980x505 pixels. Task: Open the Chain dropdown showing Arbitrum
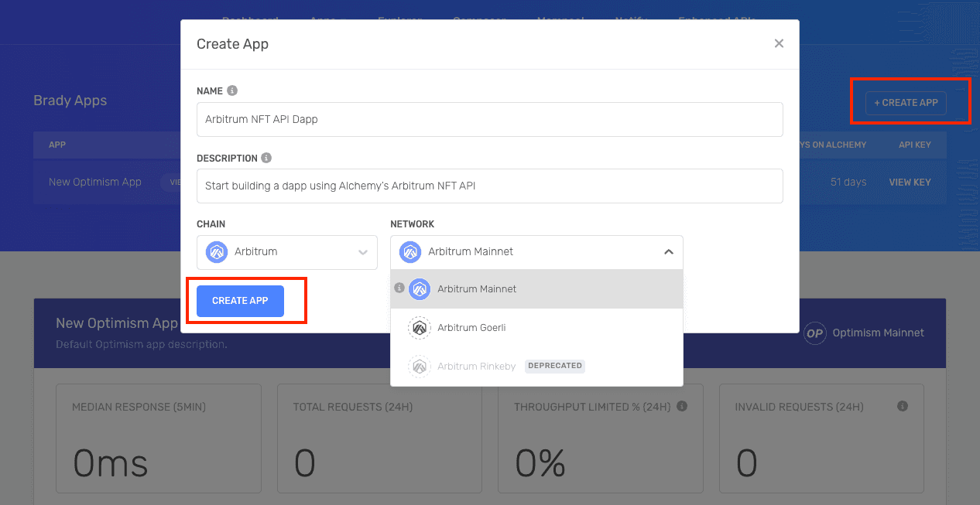(286, 252)
